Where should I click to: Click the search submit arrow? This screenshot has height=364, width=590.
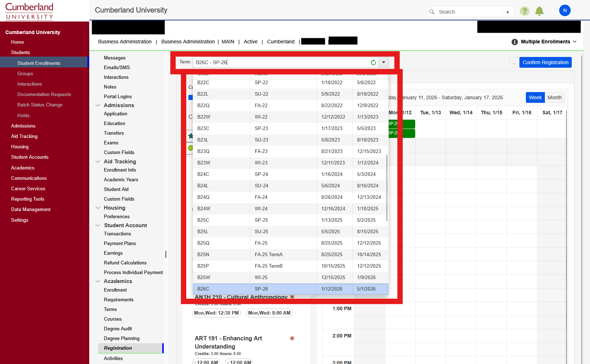click(508, 12)
